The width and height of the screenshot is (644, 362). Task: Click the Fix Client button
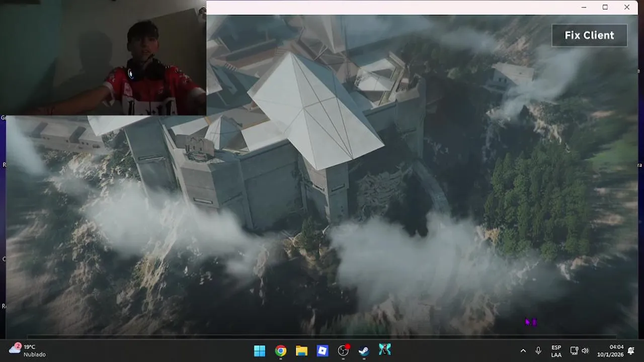coord(589,35)
